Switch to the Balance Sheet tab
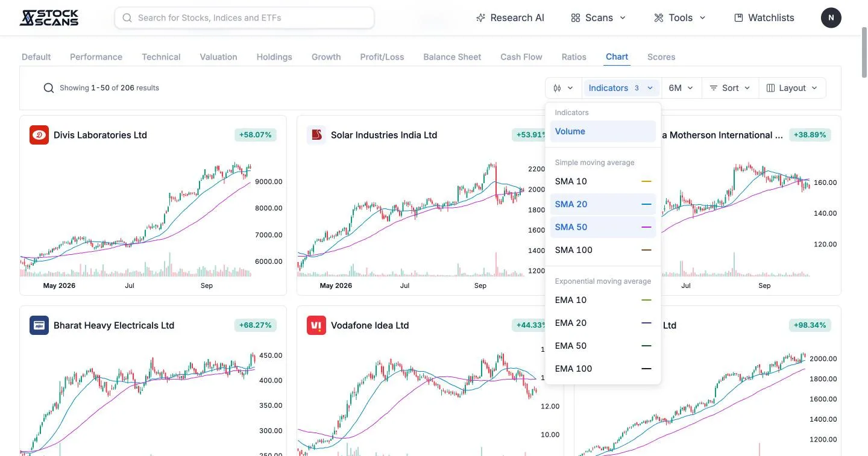This screenshot has height=456, width=868. (452, 57)
